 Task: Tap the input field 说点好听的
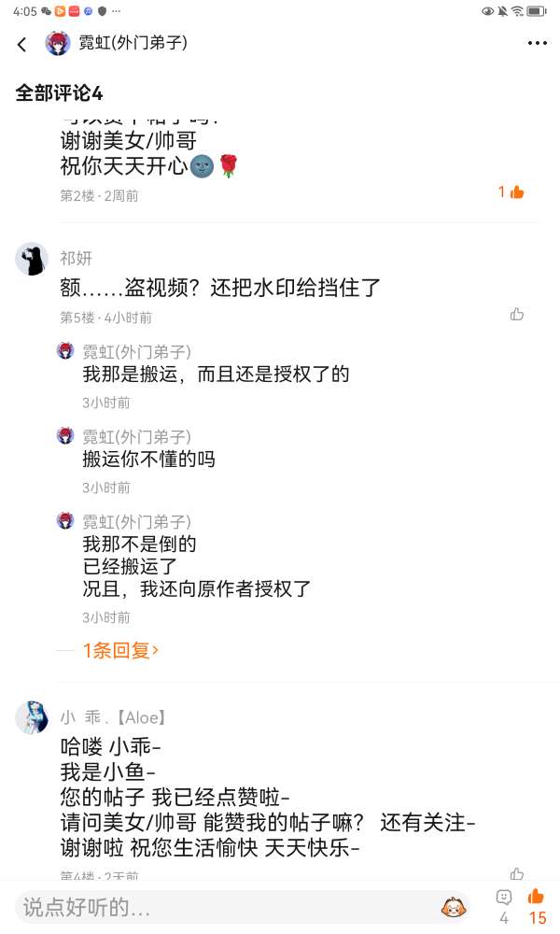pos(224,906)
